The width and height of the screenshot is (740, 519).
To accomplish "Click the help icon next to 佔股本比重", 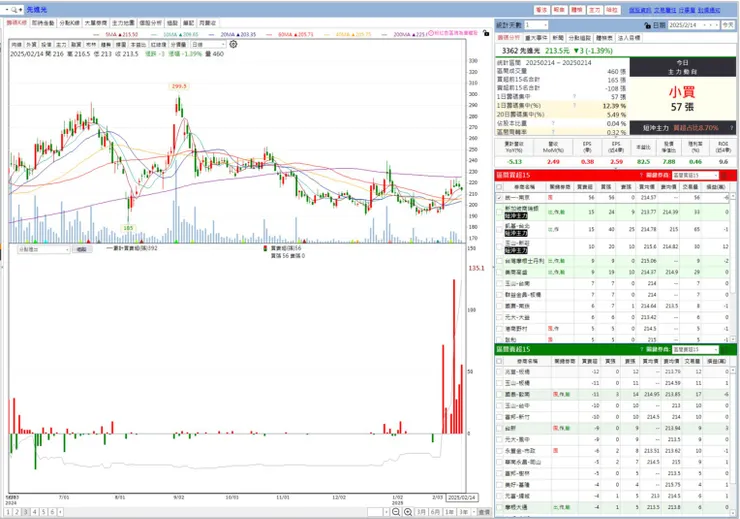I will tap(553, 123).
